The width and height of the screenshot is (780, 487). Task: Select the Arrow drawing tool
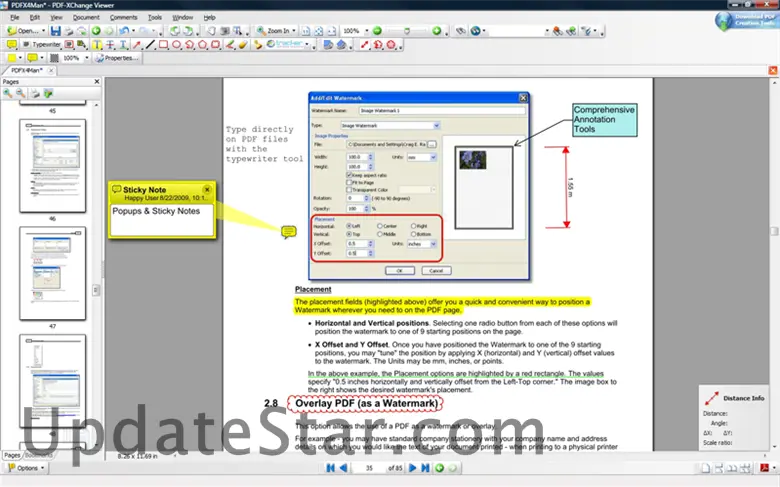(137, 45)
